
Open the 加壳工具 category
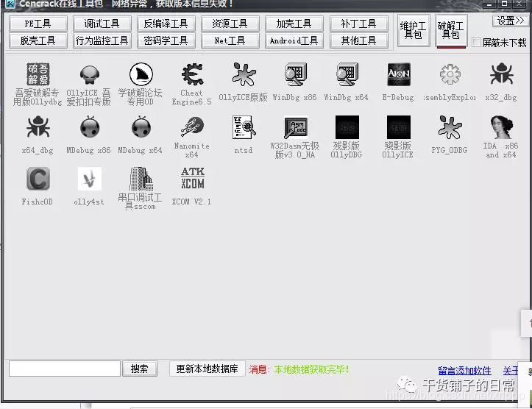coord(294,24)
